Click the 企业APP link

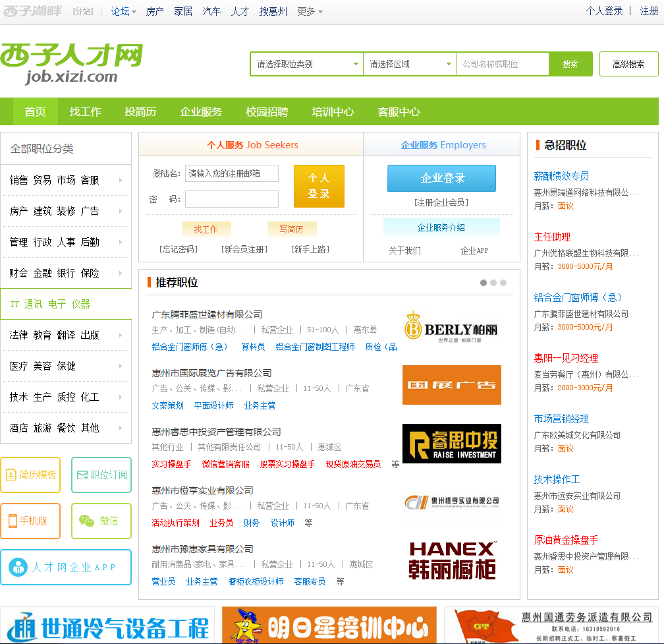coord(474,250)
